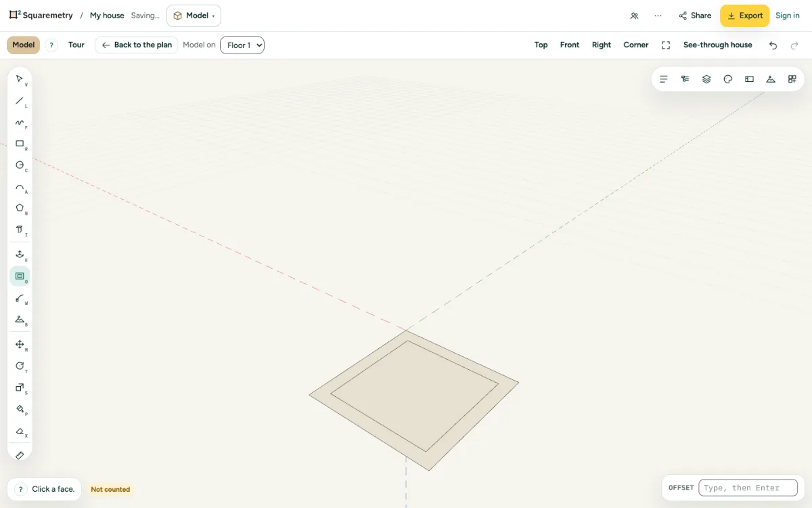This screenshot has width=812, height=508.
Task: Select the Line drawing tool
Action: (x=20, y=101)
